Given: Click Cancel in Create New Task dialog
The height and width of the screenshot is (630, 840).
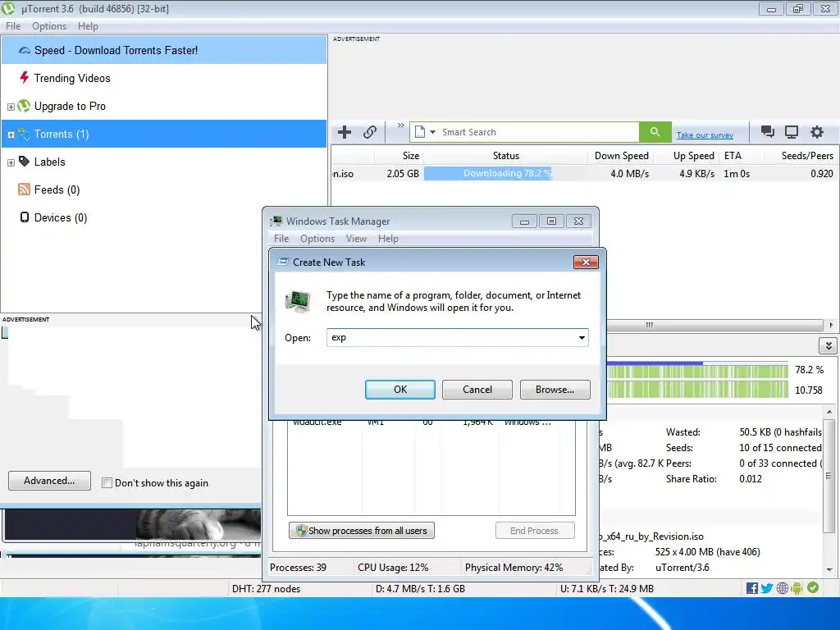Looking at the screenshot, I should (477, 390).
